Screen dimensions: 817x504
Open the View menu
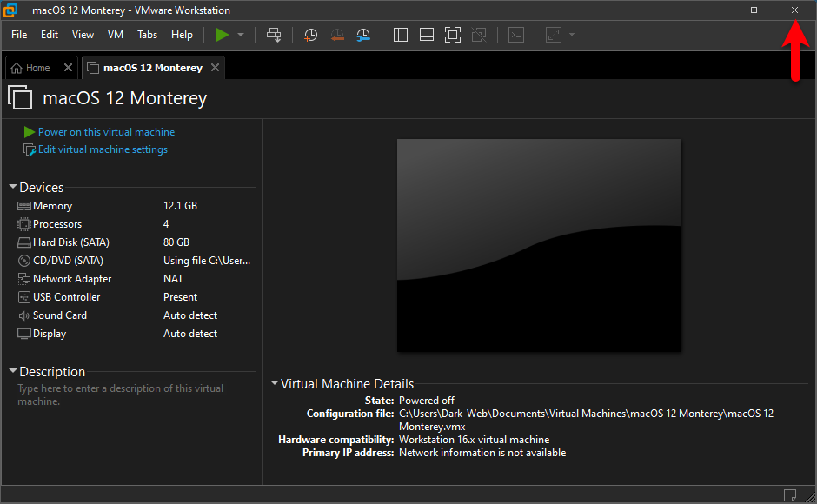pos(83,35)
